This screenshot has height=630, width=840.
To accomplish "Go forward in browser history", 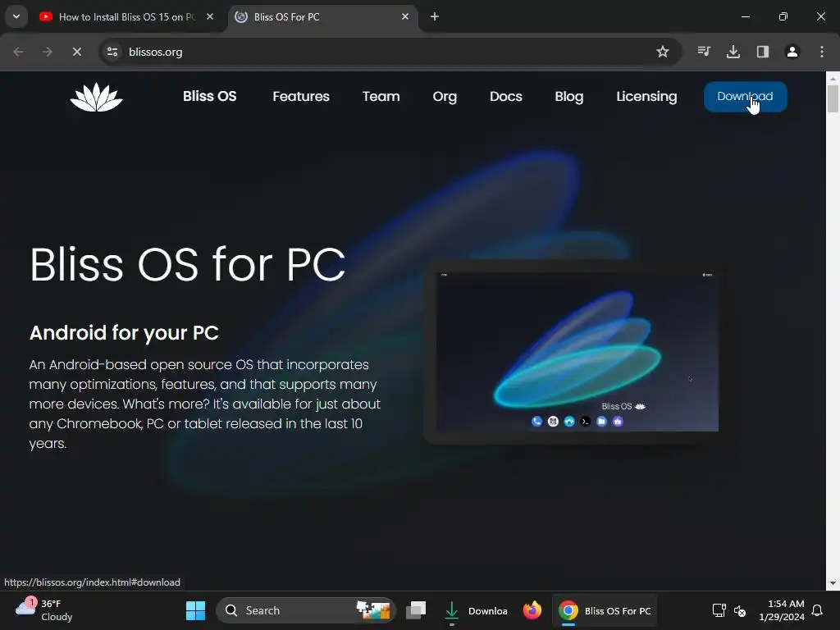I will coord(47,52).
